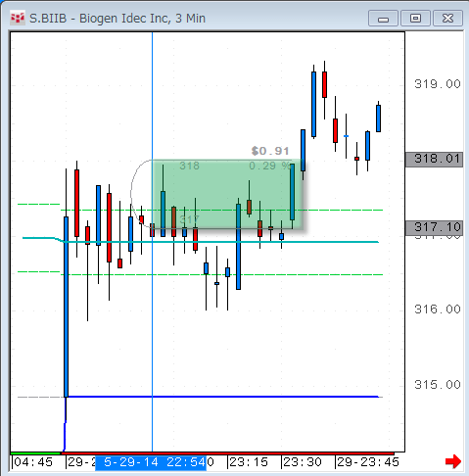Click the 29-23:45 time axis label
469x476 pixels.
(x=368, y=462)
